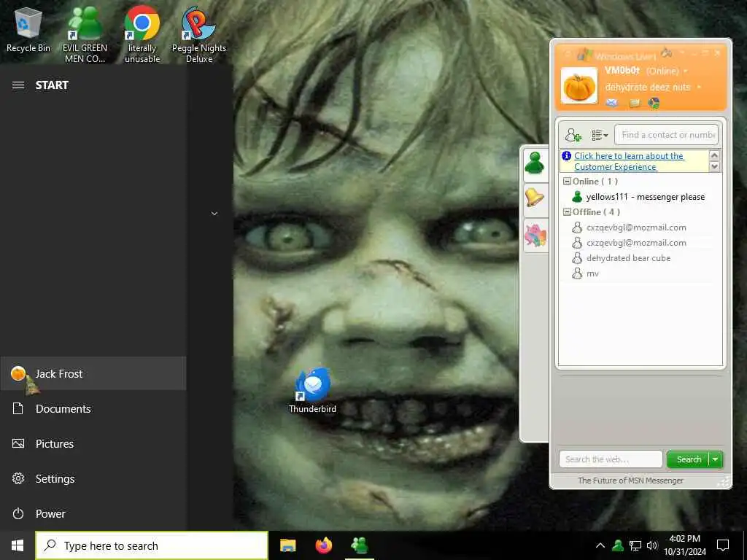
Task: Open Jack Frost user account entry
Action: click(x=93, y=374)
